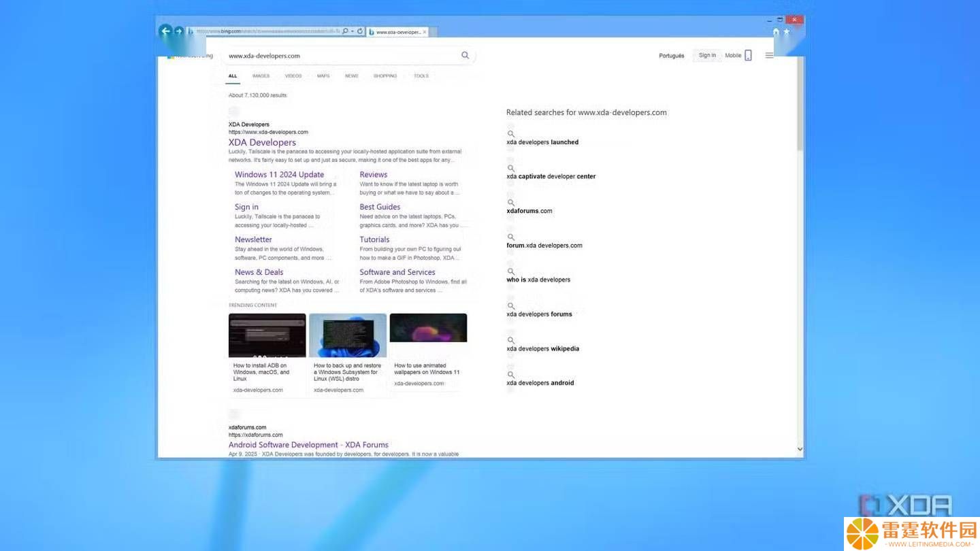Viewport: 980px width, 551px height.
Task: Click the vertical scrollbar thumb
Action: pyautogui.click(x=800, y=103)
